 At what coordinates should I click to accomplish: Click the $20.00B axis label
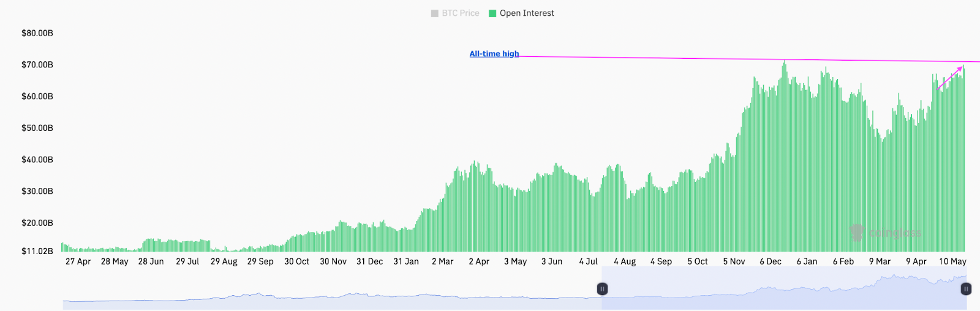(37, 223)
